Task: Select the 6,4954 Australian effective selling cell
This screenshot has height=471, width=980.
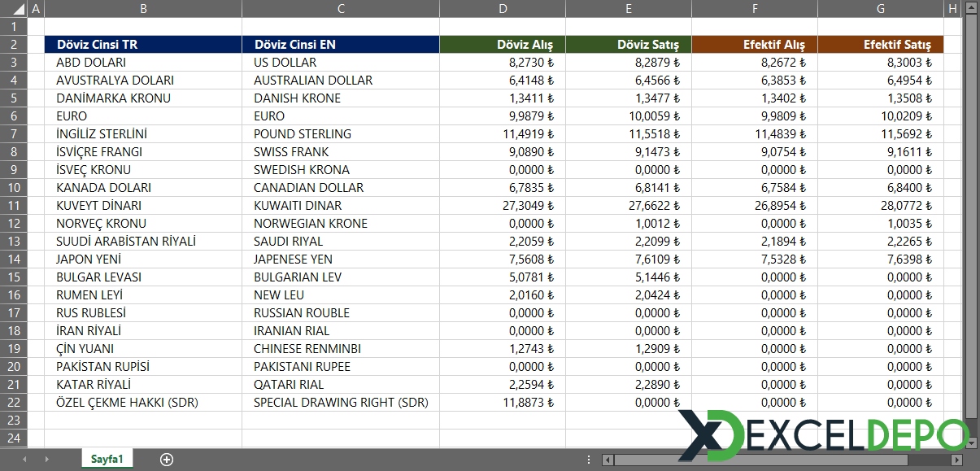Action: coord(881,81)
